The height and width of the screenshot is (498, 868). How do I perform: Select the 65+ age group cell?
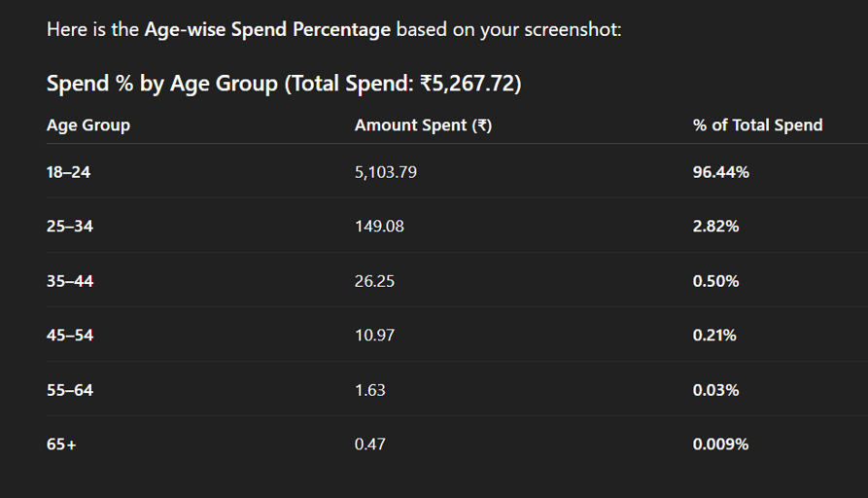pyautogui.click(x=61, y=445)
